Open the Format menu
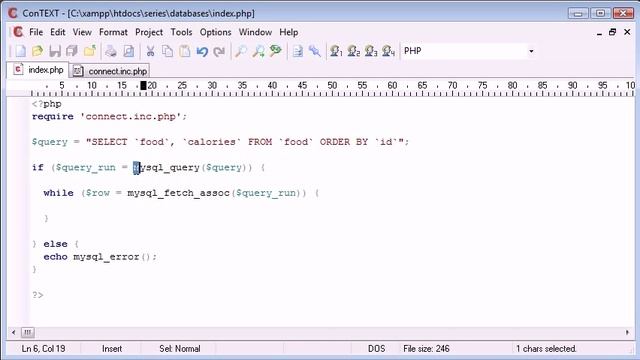Image resolution: width=640 pixels, height=360 pixels. (113, 32)
